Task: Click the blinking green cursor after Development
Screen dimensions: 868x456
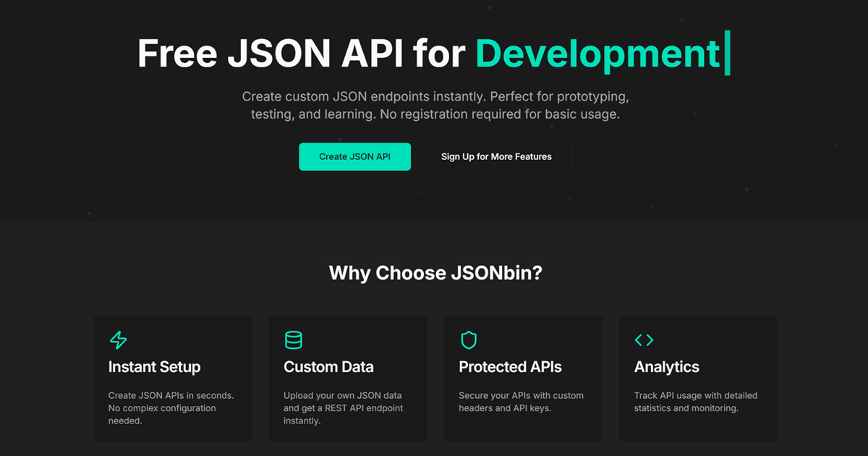Action: pos(728,52)
